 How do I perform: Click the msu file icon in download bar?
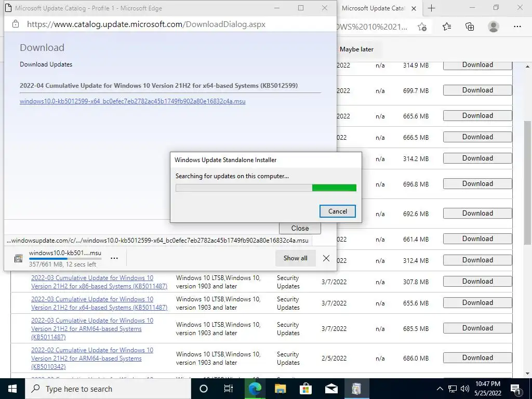pyautogui.click(x=18, y=258)
